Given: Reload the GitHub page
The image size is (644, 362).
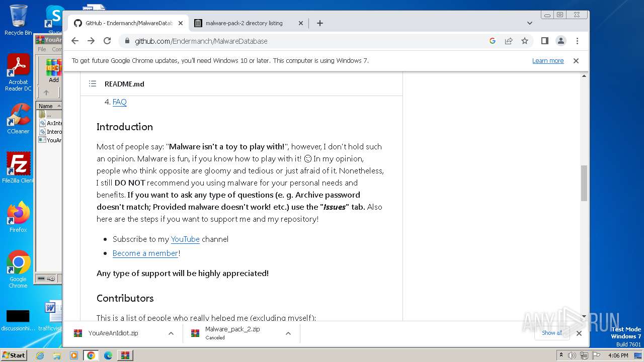Looking at the screenshot, I should 107,41.
